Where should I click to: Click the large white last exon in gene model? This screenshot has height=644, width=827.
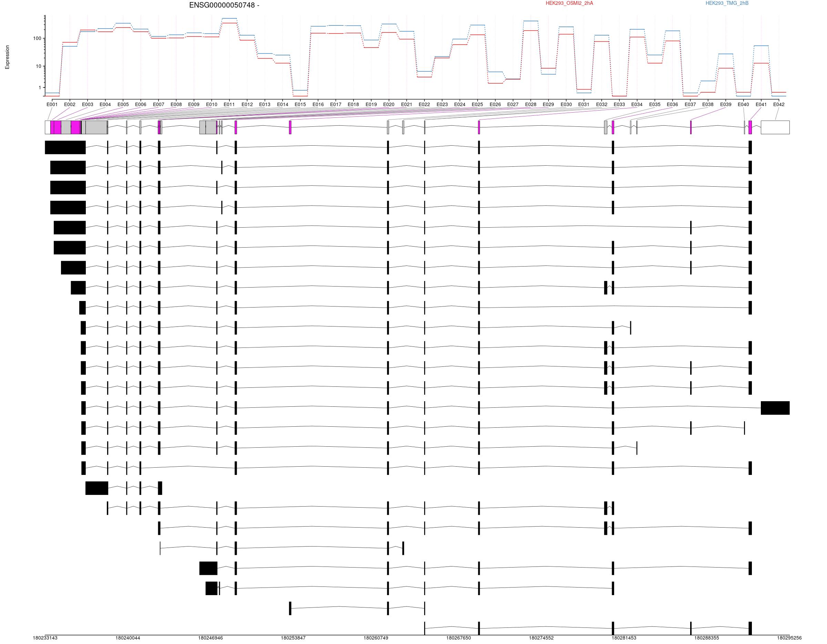775,127
